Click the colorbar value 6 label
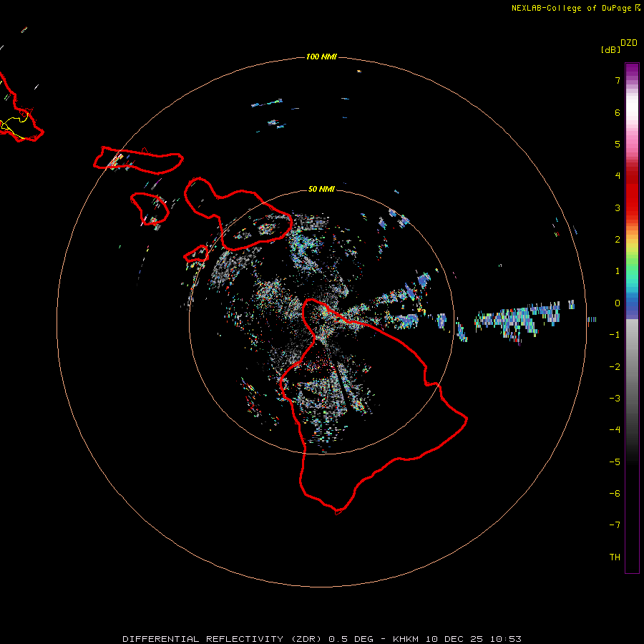This screenshot has width=644, height=644. click(x=618, y=112)
